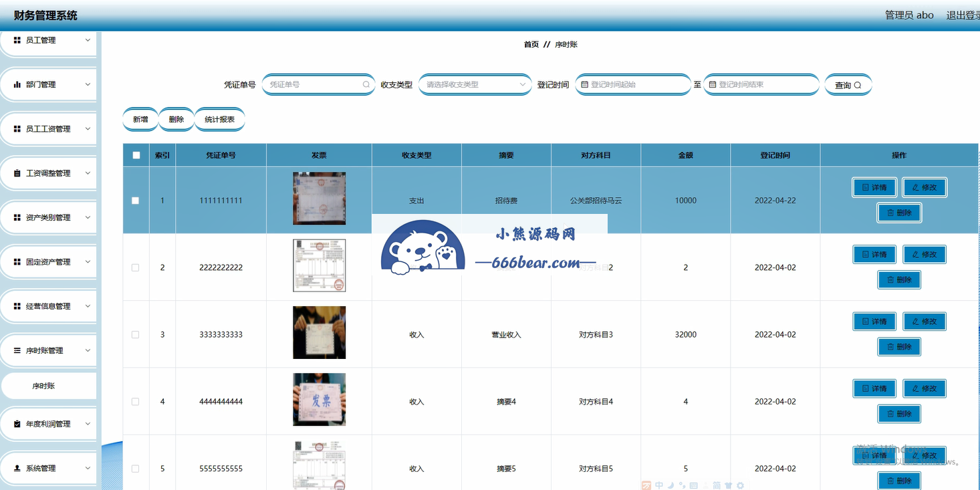Check the checkbox for row 1
Viewport: 980px width, 490px height.
pyautogui.click(x=136, y=201)
